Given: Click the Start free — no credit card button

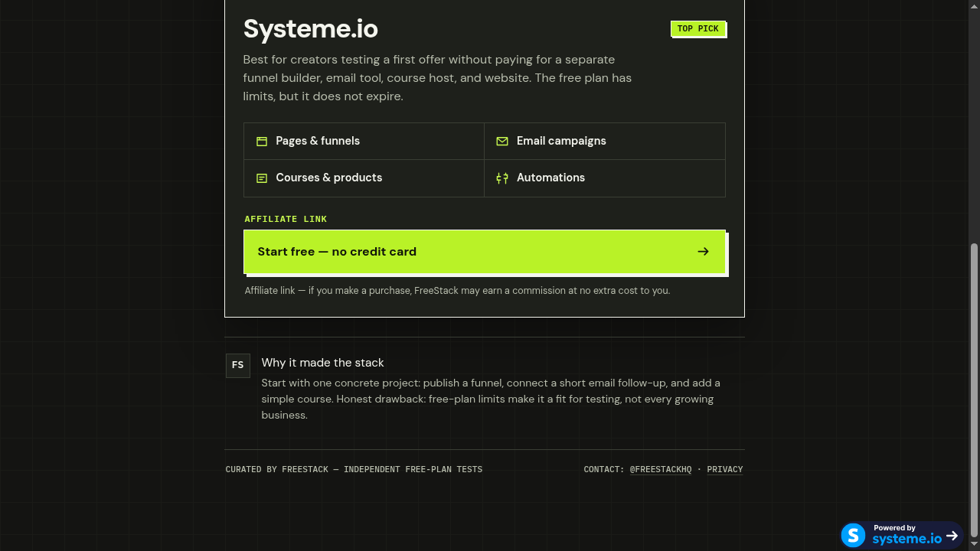Looking at the screenshot, I should click(485, 252).
